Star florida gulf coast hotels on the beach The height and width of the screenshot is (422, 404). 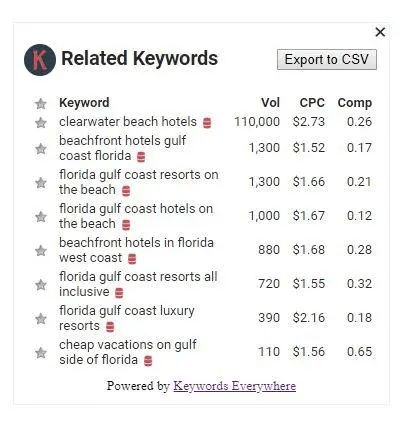41,217
